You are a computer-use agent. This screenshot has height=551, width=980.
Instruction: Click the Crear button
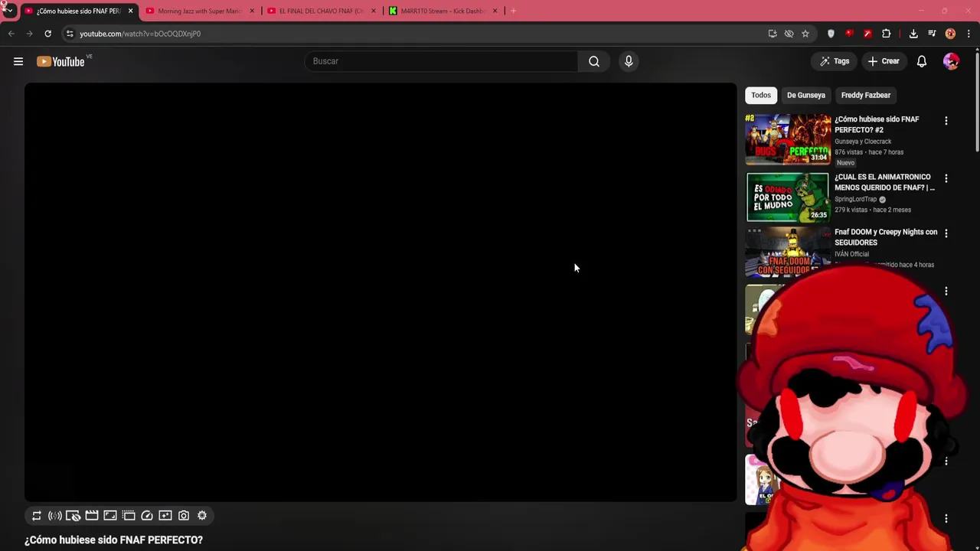pos(884,61)
